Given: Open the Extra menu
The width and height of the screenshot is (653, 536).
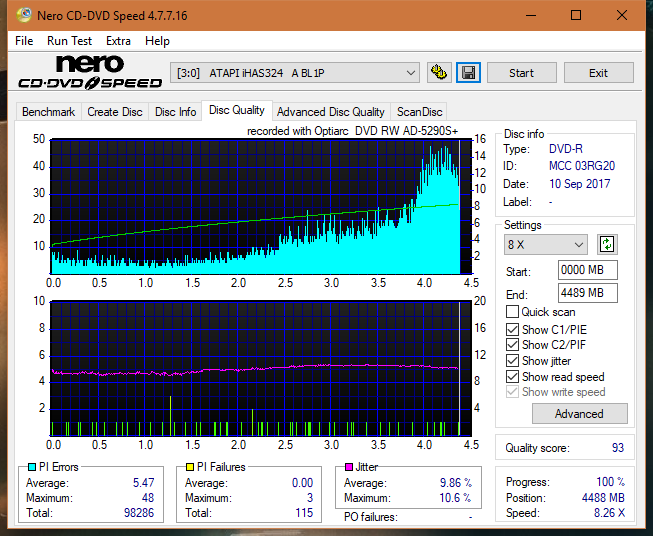Looking at the screenshot, I should (118, 41).
